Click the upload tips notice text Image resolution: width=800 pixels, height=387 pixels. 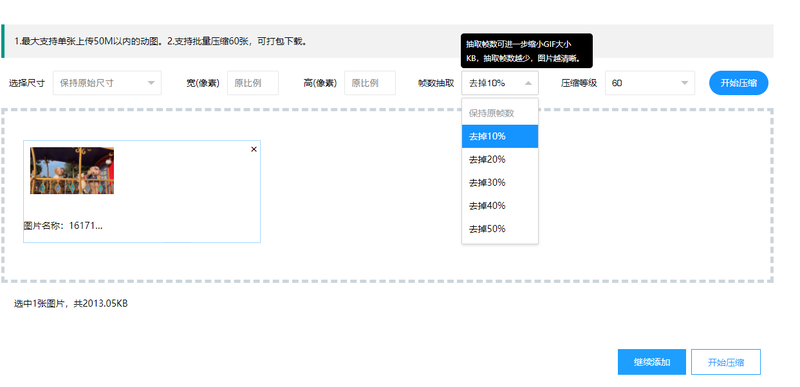[161, 41]
